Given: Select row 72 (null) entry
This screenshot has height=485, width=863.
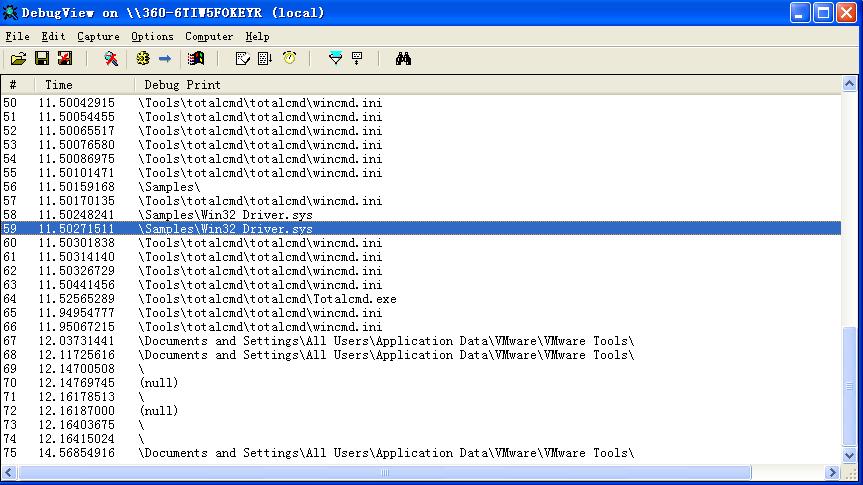Looking at the screenshot, I should (x=420, y=411).
